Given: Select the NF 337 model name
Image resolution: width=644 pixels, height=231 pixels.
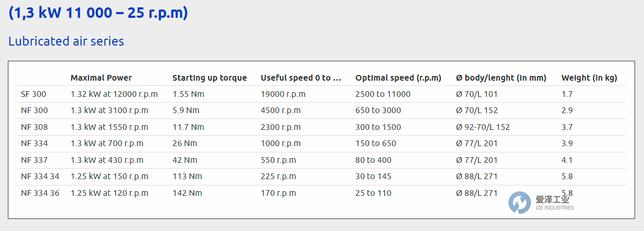Looking at the screenshot, I should pyautogui.click(x=34, y=160).
